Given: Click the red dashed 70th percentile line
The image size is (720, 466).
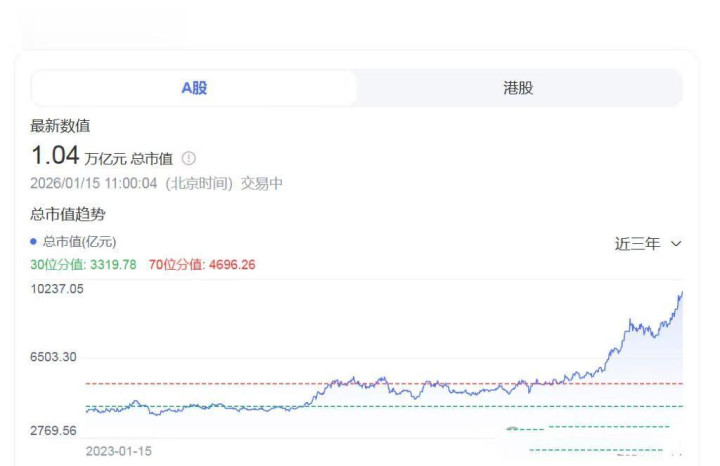Looking at the screenshot, I should point(250,383).
